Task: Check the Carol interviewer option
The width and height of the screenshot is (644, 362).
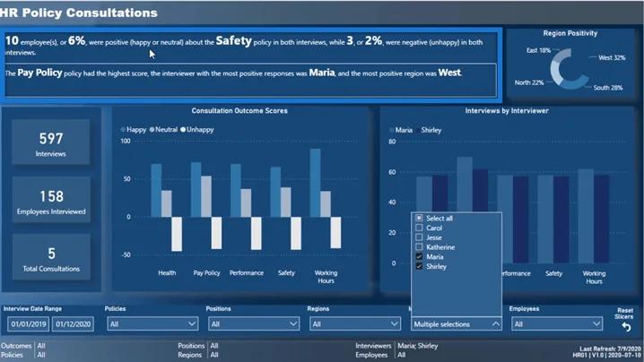Action: click(x=419, y=228)
